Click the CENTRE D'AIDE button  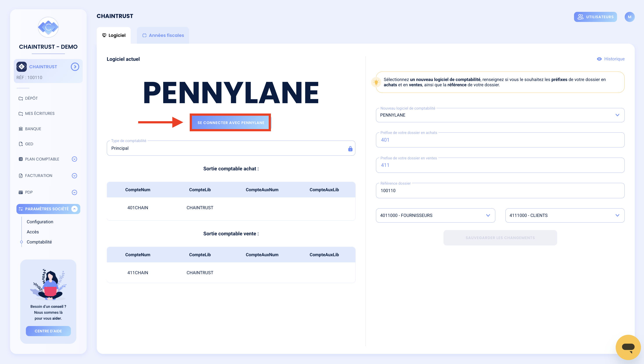point(48,331)
